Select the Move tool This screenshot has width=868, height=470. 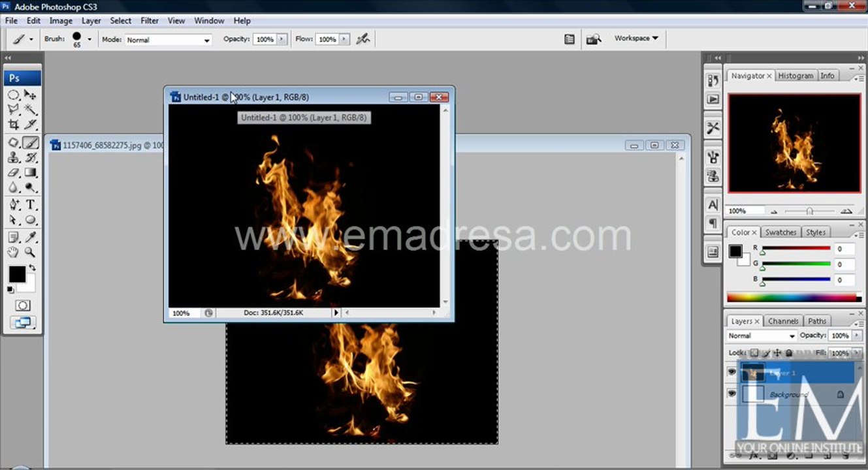[30, 95]
